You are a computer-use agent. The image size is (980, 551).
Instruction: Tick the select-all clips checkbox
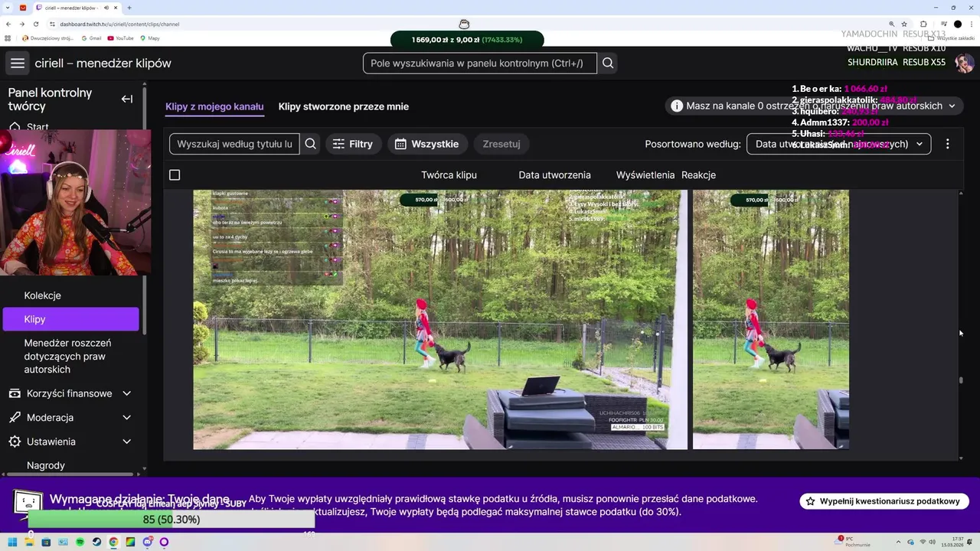point(175,175)
